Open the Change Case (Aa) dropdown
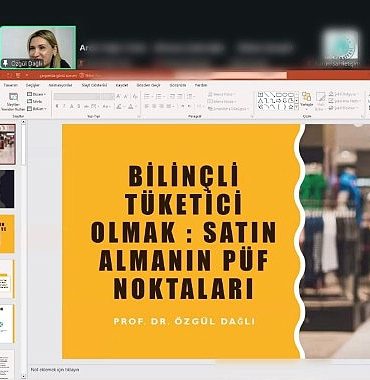Image resolution: width=370 pixels, height=380 pixels. [x=107, y=106]
